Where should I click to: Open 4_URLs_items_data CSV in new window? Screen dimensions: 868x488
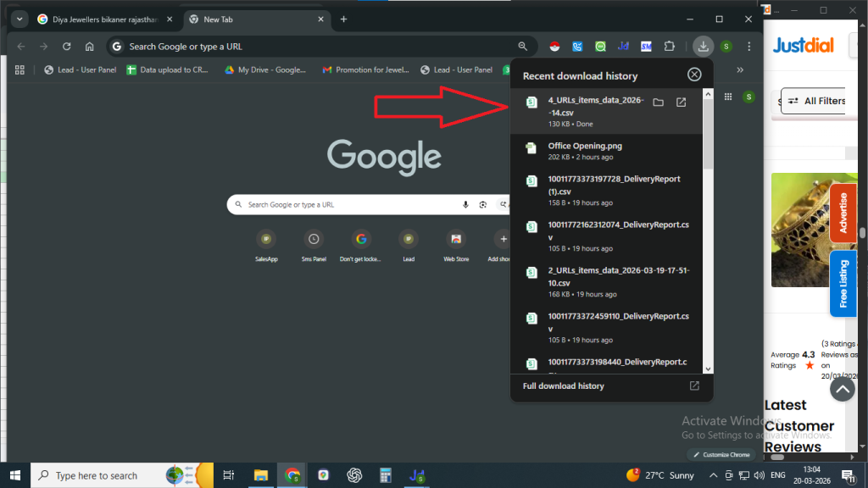681,103
